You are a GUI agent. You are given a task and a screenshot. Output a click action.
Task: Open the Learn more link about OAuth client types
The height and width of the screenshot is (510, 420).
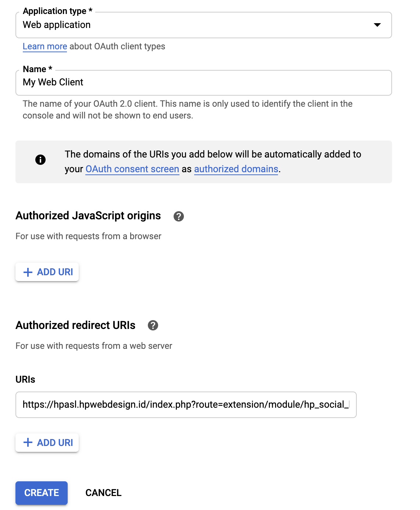pyautogui.click(x=45, y=47)
